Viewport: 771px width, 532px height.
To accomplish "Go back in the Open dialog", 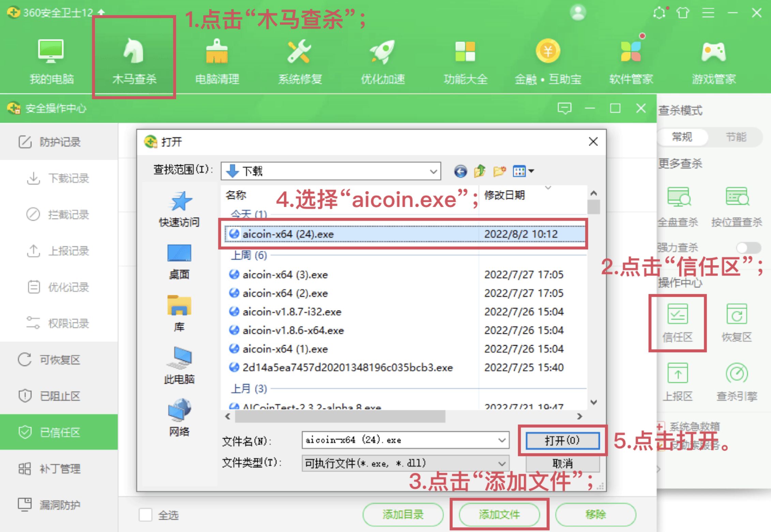I will click(460, 171).
